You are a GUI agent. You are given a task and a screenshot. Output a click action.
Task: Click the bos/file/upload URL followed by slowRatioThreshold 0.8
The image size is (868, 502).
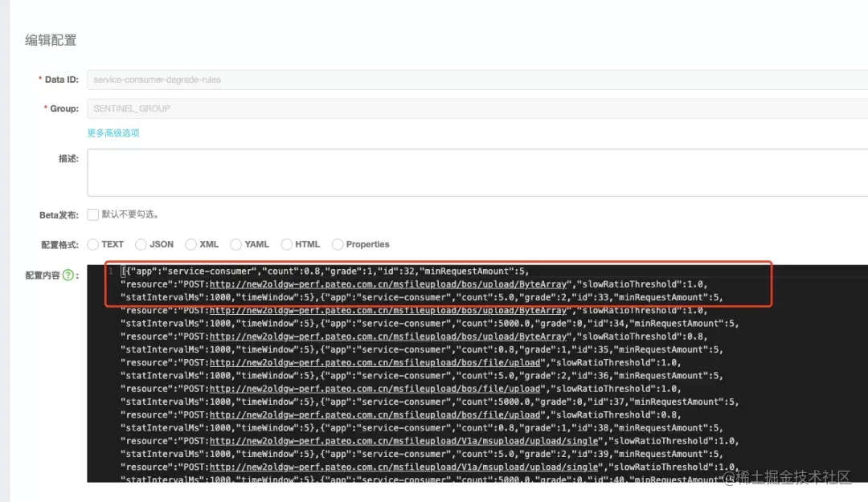[375, 414]
